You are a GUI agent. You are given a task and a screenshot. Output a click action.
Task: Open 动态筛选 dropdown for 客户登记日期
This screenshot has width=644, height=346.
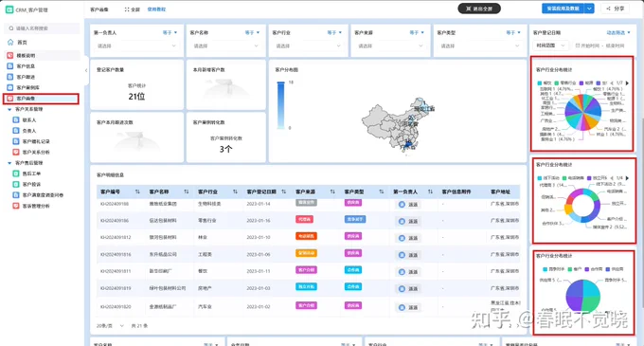coord(618,32)
